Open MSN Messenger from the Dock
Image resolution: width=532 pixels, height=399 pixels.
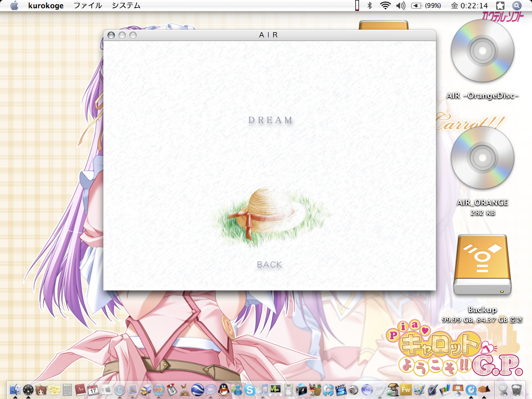(x=236, y=390)
